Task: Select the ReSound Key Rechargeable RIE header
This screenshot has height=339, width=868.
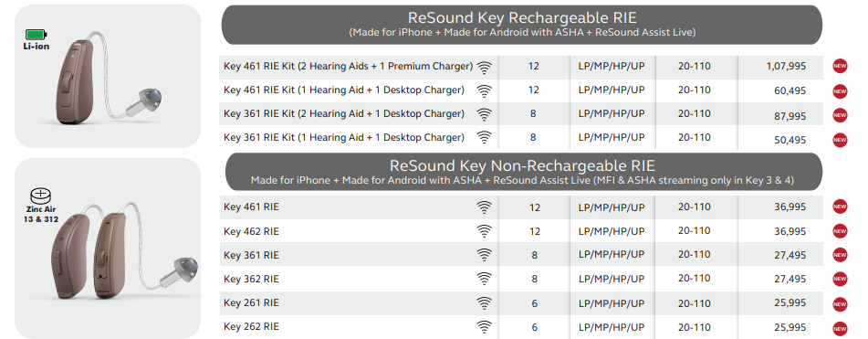Action: (522, 25)
